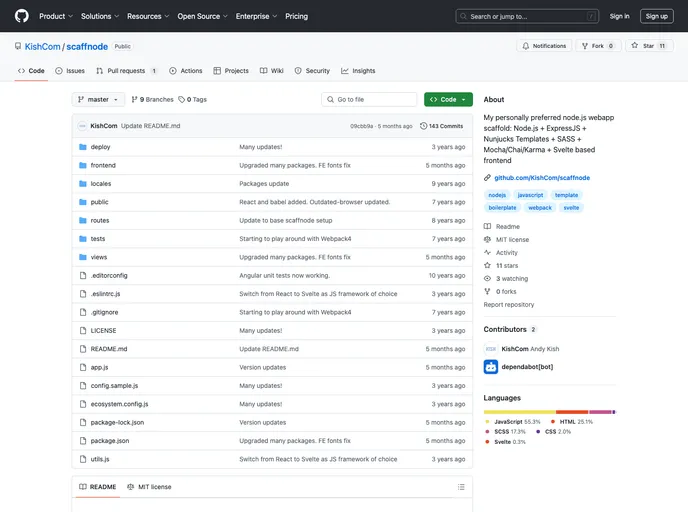Click the frontend folder icon

(x=82, y=165)
